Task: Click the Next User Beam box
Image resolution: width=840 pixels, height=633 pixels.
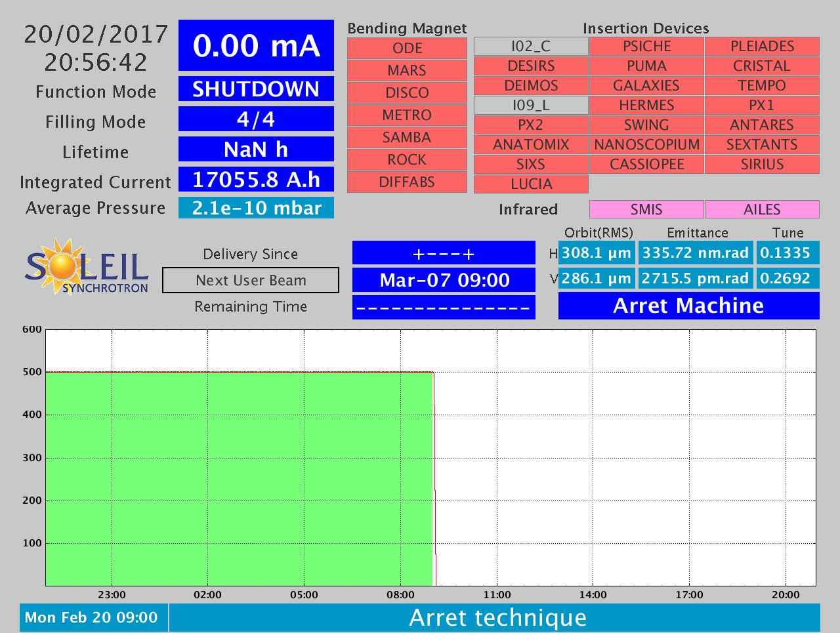Action: pos(251,280)
